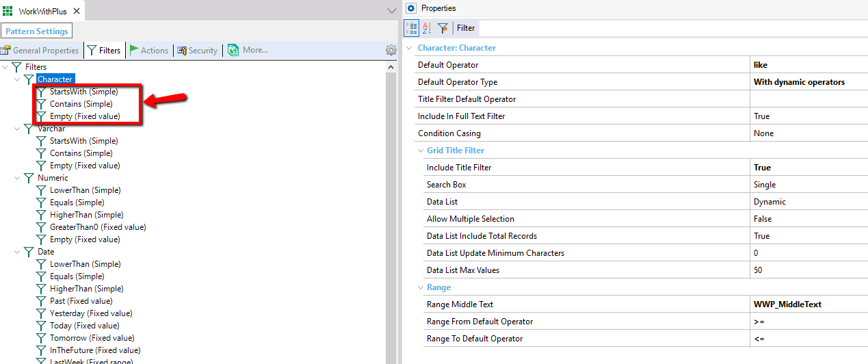The height and width of the screenshot is (364, 868).
Task: Collapse the Varchar filter group
Action: point(17,129)
